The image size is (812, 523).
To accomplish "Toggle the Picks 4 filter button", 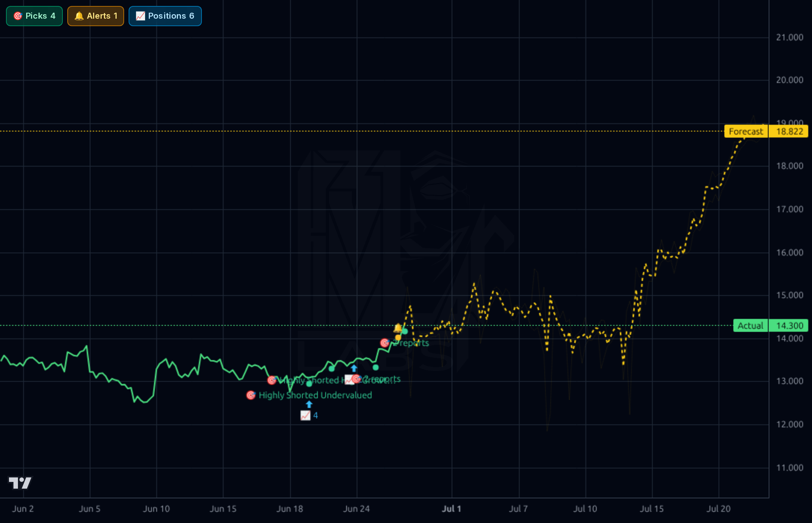I will [x=34, y=16].
